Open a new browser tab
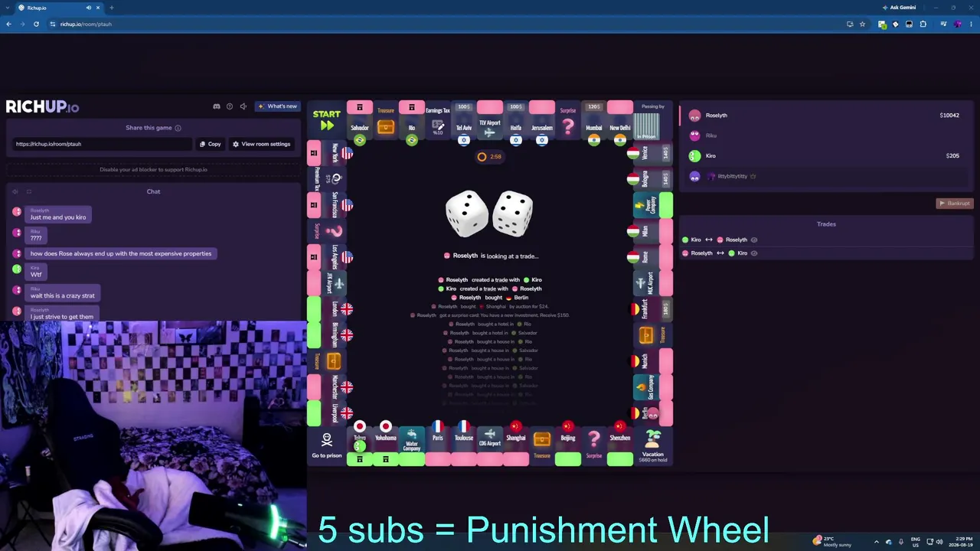Image resolution: width=980 pixels, height=551 pixels. point(112,8)
